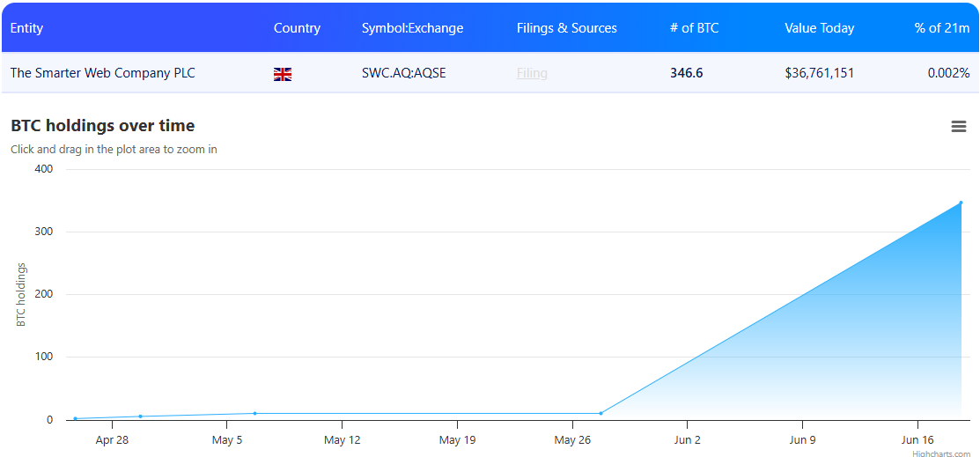The image size is (980, 457).
Task: Click the data point after Apr 28
Action: [x=140, y=416]
